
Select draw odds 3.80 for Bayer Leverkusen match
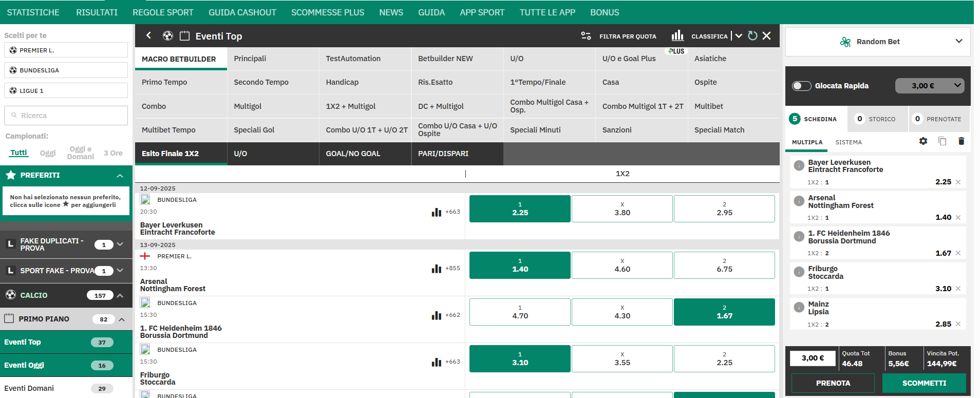(622, 209)
